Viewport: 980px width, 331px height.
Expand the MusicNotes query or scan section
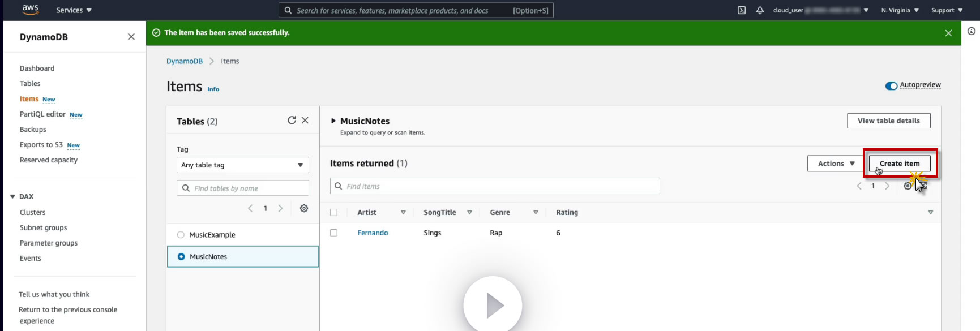[x=333, y=121]
